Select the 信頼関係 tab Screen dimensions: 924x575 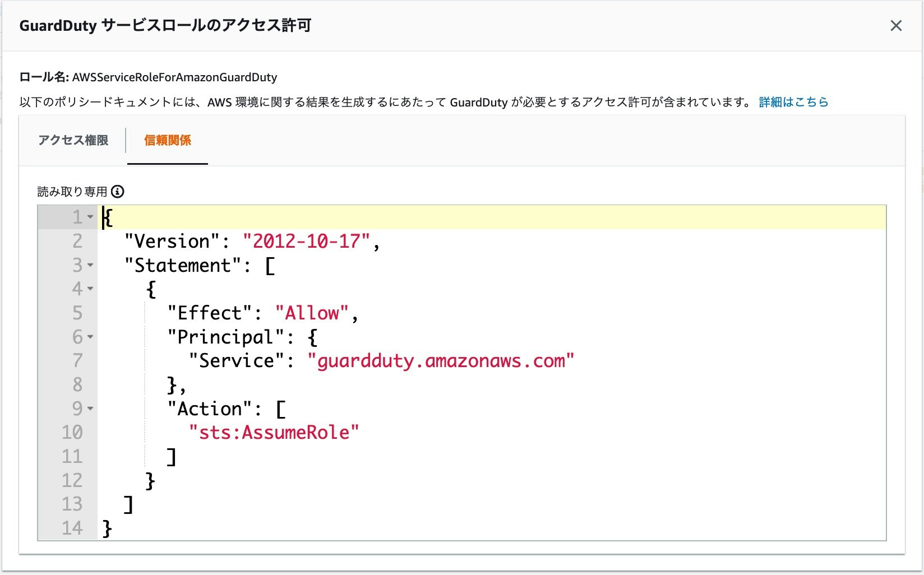(168, 140)
